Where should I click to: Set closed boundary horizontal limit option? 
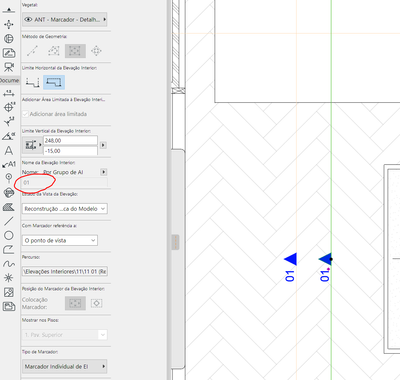54,82
